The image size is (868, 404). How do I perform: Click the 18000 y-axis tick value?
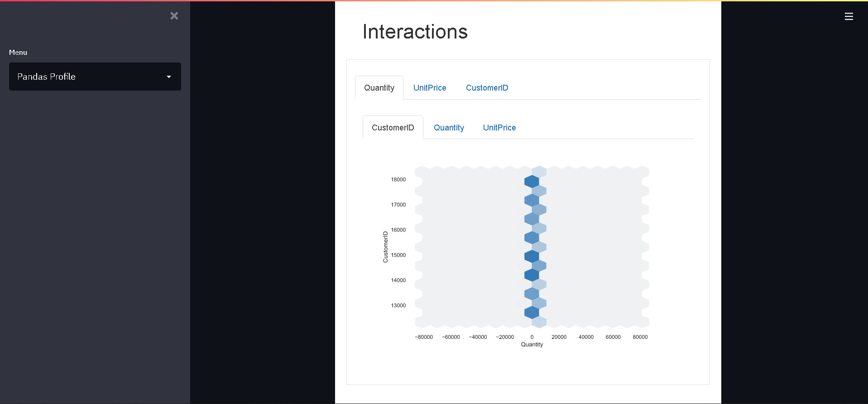398,180
